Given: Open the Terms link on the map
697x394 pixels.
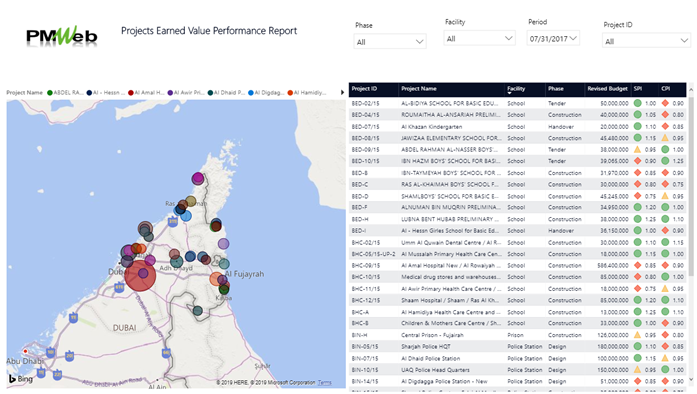Looking at the screenshot, I should (324, 382).
